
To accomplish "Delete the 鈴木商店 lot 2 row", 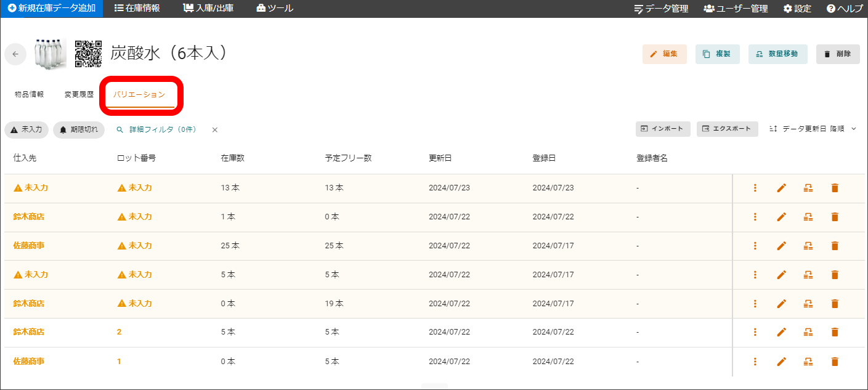I will 835,332.
